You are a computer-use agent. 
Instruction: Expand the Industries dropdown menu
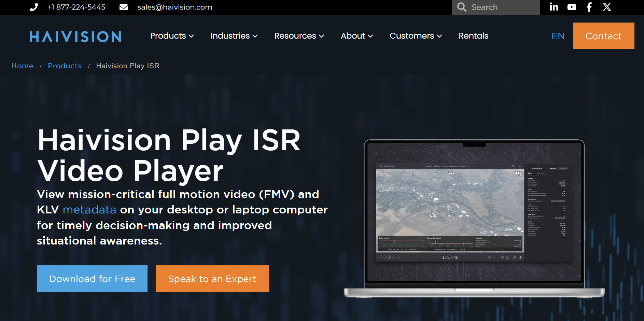pyautogui.click(x=234, y=36)
